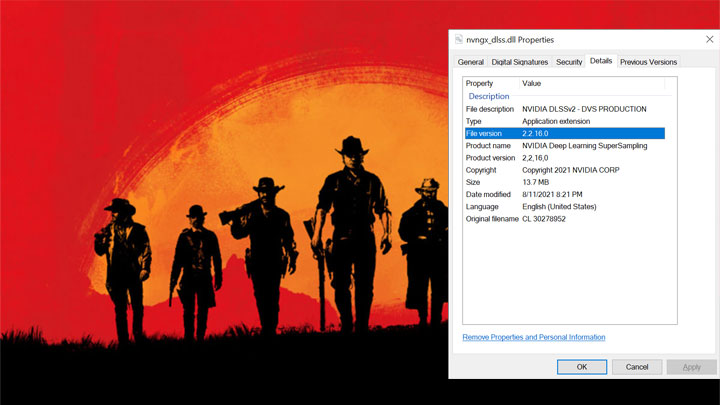
Task: Click the file icon in the Properties title bar
Action: coord(459,39)
